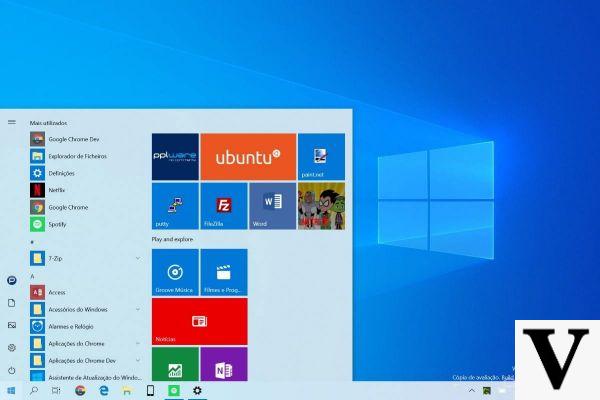This screenshot has height=400, width=600.
Task: Open Your Phone app on taskbar
Action: click(150, 390)
